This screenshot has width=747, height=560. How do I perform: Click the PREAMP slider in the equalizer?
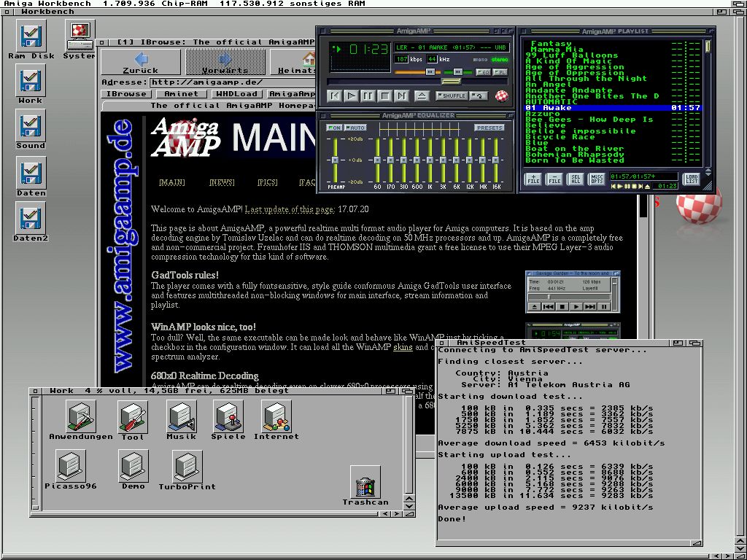click(335, 160)
